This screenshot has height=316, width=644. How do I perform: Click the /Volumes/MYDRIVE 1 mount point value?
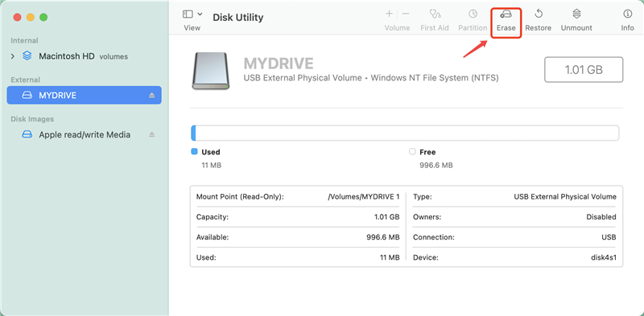[364, 196]
